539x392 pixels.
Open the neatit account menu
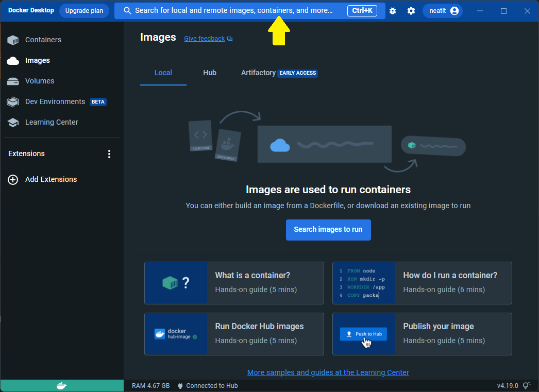coord(442,11)
